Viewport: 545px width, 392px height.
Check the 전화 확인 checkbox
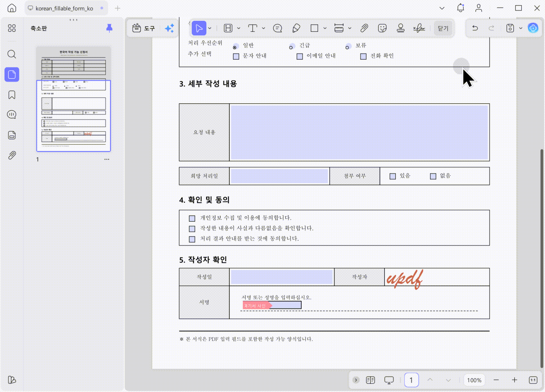click(x=363, y=56)
